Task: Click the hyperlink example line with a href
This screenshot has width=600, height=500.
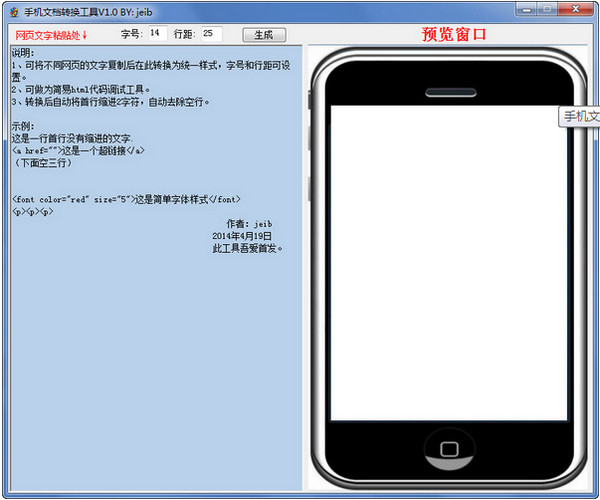Action: 78,150
